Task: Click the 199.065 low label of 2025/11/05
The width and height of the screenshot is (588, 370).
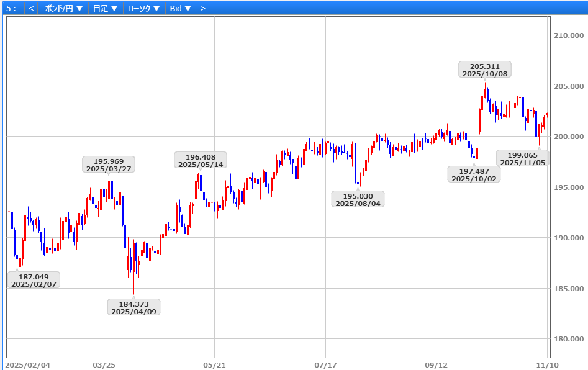Action: point(522,158)
